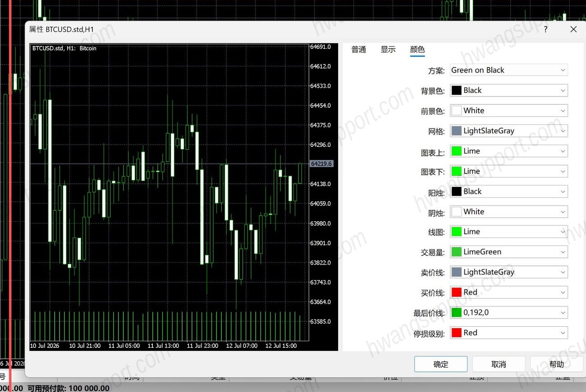This screenshot has width=586, height=392.
Task: Open the 交易量 LimeGreen dropdown
Action: [x=509, y=252]
